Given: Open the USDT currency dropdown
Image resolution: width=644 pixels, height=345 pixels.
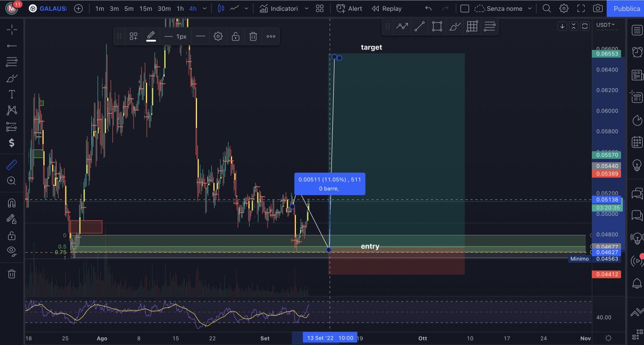Looking at the screenshot, I should (x=606, y=25).
